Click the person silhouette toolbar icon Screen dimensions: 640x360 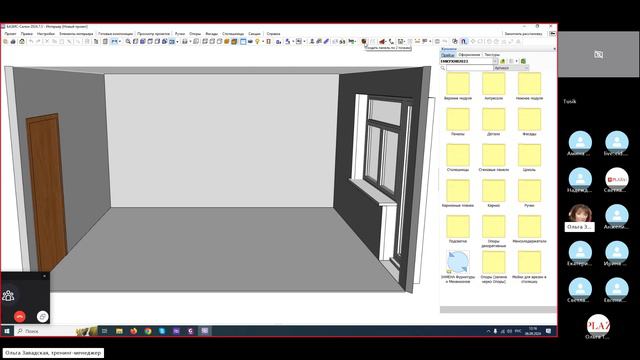[x=312, y=42]
